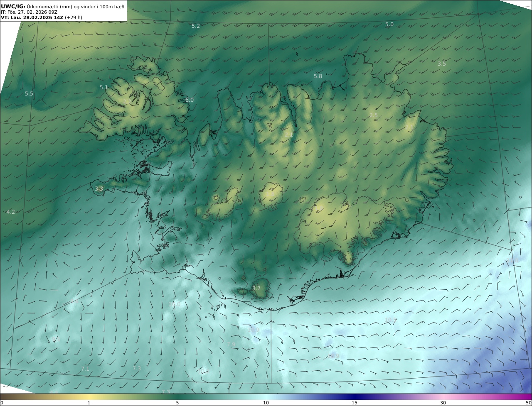This screenshot has width=532, height=406.
Task: Click the 6.0 value label on the map
Action: (190, 100)
